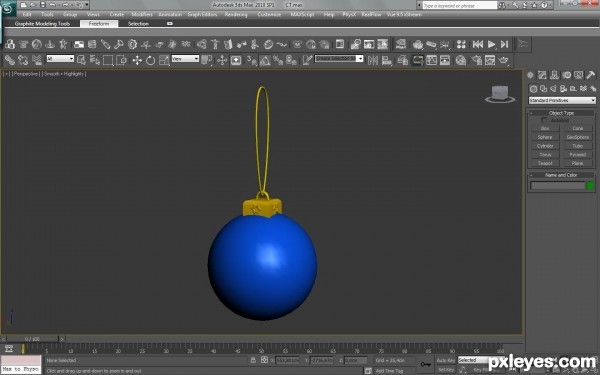Open the Customize menu
600x375 pixels.
click(269, 14)
